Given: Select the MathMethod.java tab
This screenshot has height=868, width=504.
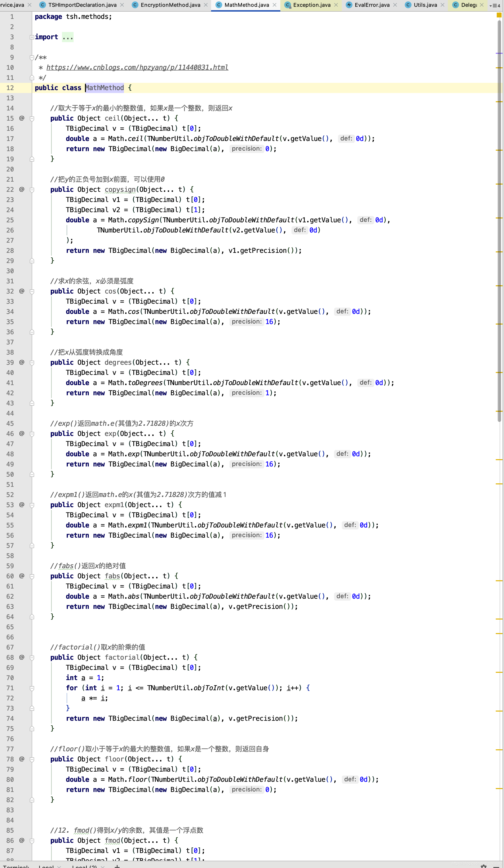Looking at the screenshot, I should coord(246,5).
